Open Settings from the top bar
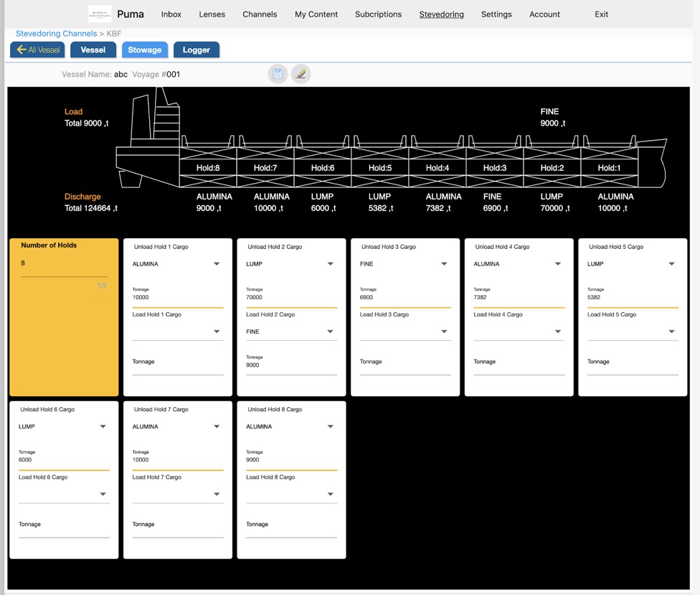This screenshot has width=700, height=595. pyautogui.click(x=496, y=14)
